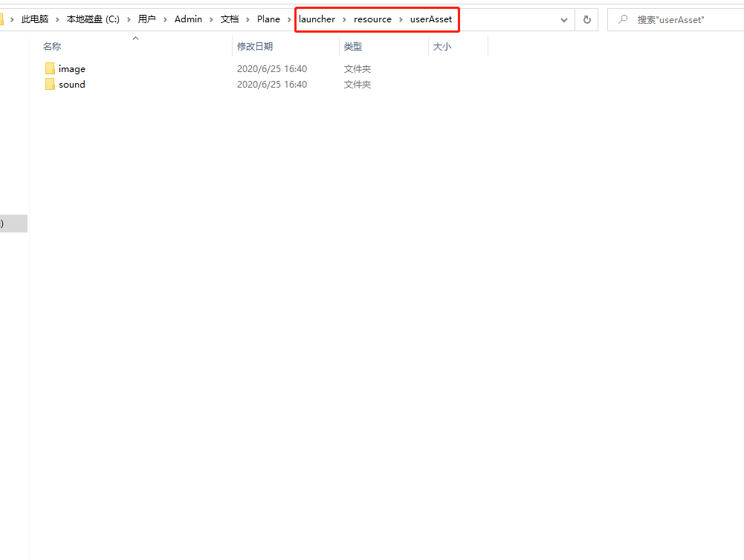Click 文件夹 type in image row
This screenshot has height=560, width=744.
(358, 69)
